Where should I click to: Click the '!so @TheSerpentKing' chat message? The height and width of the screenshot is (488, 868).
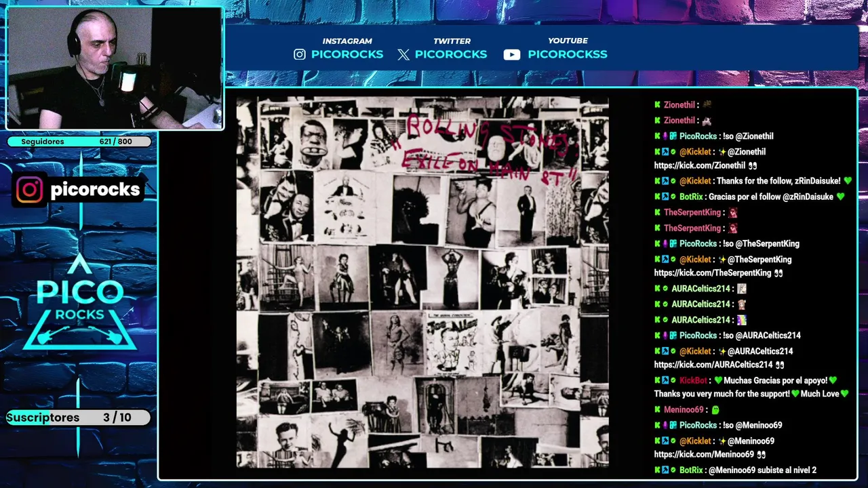point(761,243)
